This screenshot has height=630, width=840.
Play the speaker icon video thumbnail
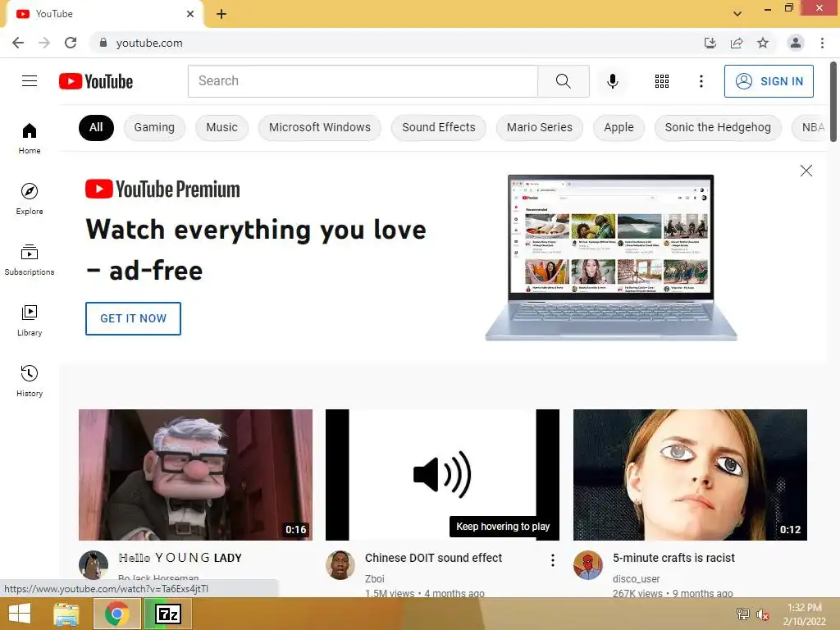click(442, 475)
